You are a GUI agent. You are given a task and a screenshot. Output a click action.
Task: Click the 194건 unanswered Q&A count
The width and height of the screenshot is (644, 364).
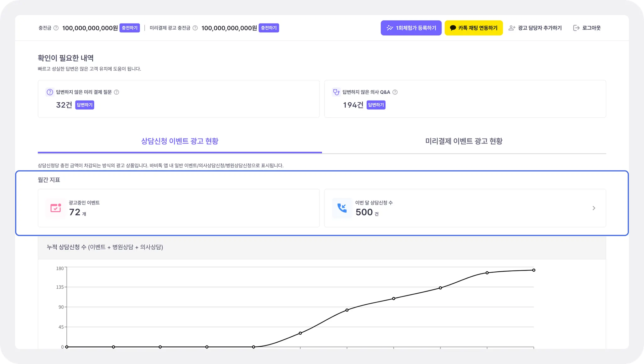point(353,105)
